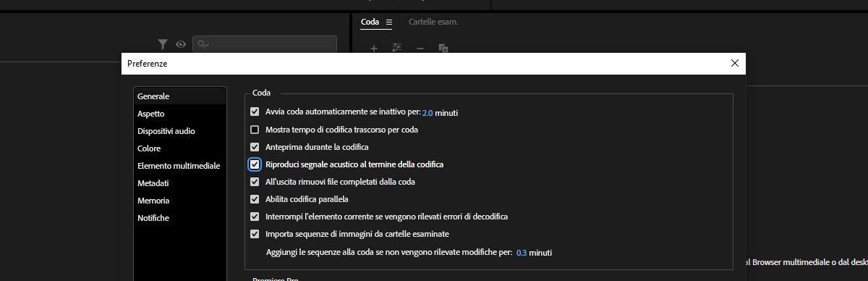Select the Aspetto preferences category
This screenshot has width=868, height=281.
pyautogui.click(x=180, y=114)
